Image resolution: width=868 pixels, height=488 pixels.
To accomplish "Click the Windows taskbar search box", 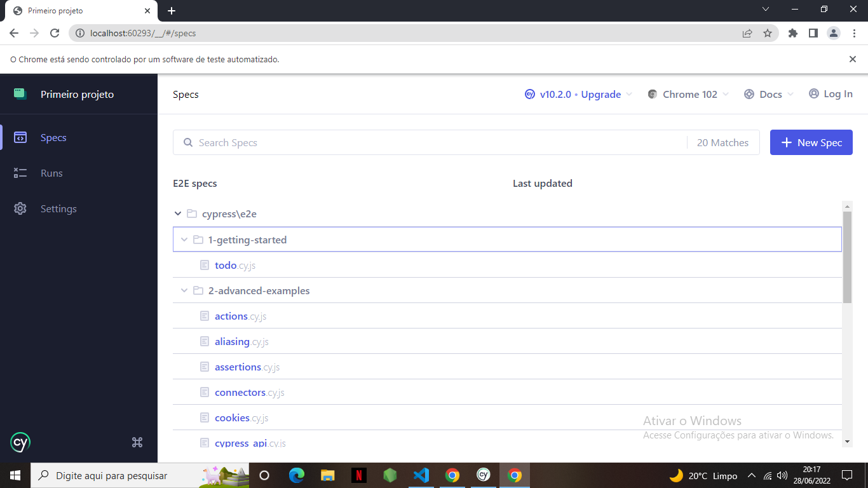I will pyautogui.click(x=140, y=475).
